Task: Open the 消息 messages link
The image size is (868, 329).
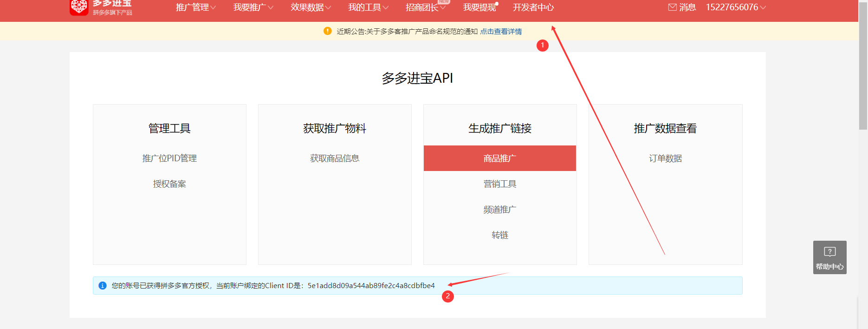Action: pyautogui.click(x=687, y=7)
